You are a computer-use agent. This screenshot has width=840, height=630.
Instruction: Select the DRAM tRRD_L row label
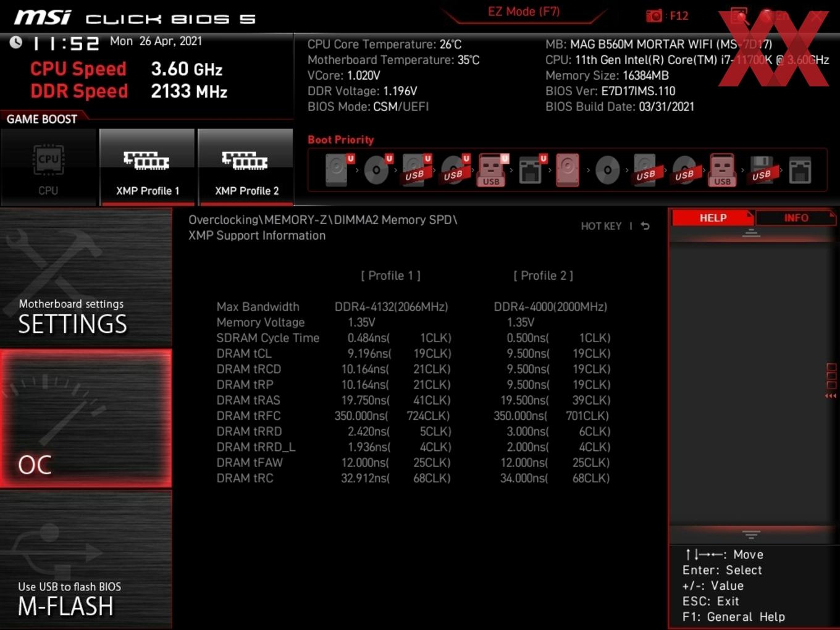(256, 447)
